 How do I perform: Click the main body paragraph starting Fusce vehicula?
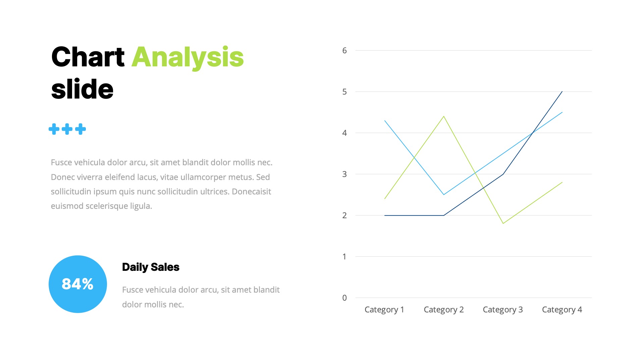tap(162, 184)
